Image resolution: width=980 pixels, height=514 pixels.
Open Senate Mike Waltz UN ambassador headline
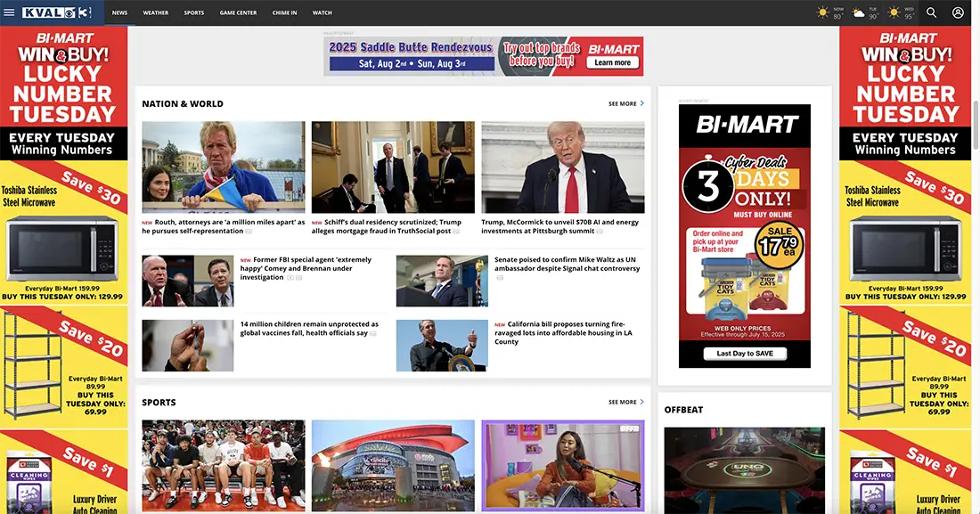point(567,264)
